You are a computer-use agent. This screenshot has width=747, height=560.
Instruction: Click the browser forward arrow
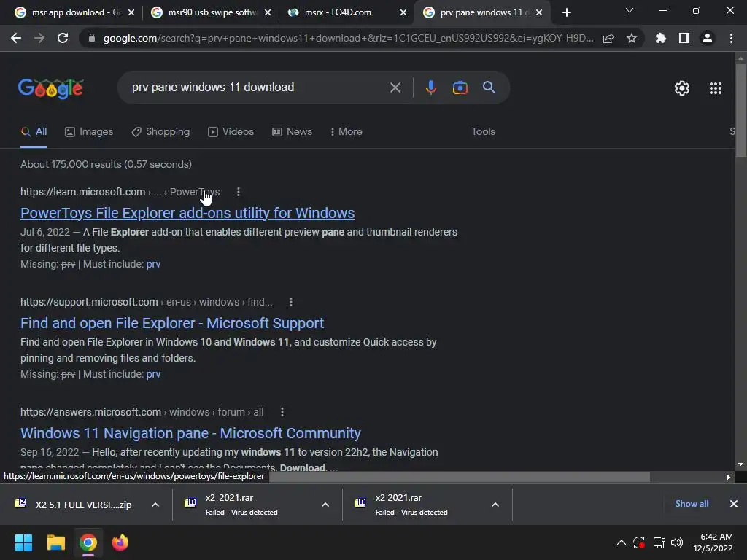tap(39, 38)
